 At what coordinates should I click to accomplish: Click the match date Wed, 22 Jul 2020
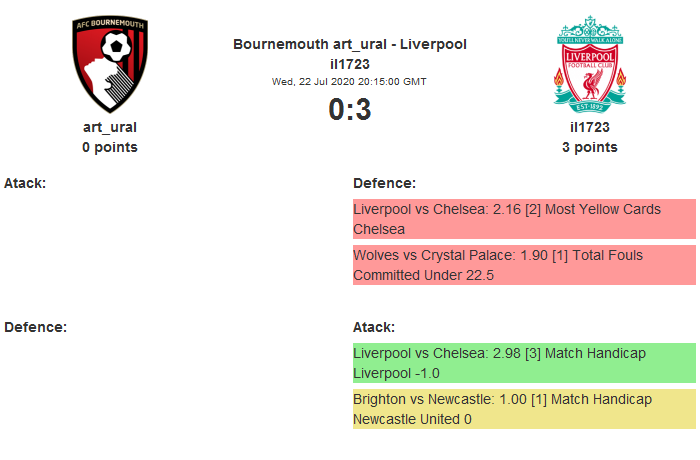(349, 81)
